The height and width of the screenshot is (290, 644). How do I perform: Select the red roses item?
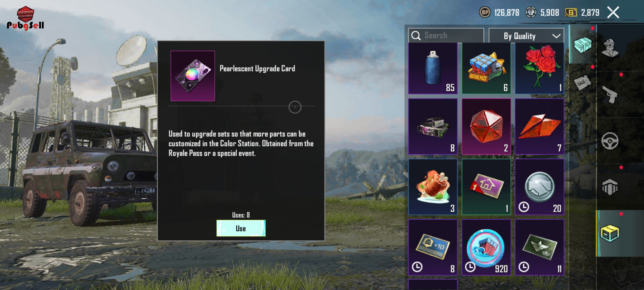pyautogui.click(x=540, y=68)
